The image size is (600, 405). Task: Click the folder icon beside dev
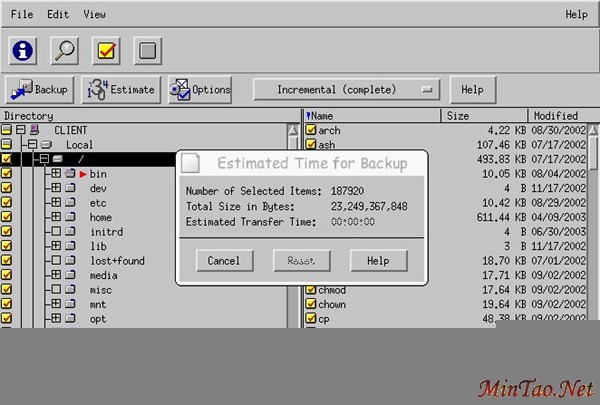click(70, 188)
